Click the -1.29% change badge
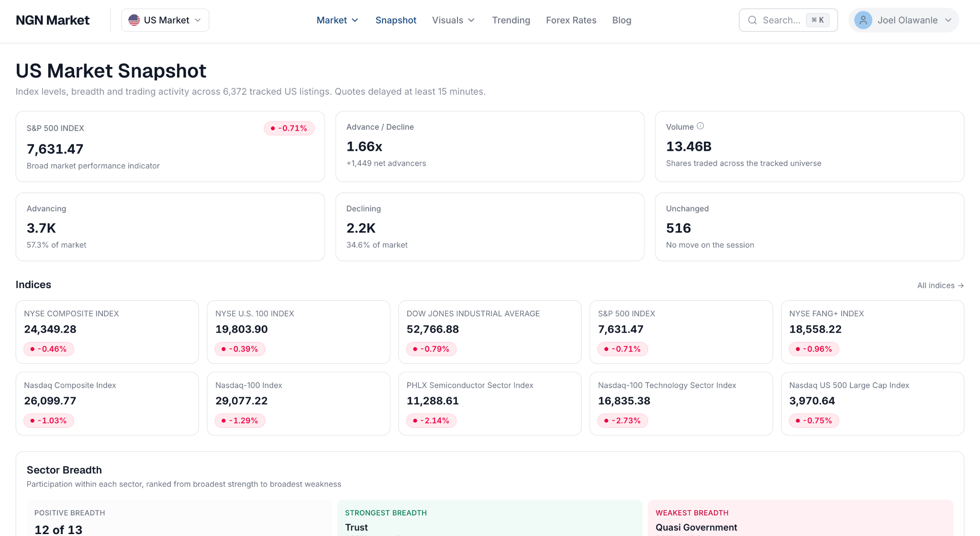 click(240, 421)
